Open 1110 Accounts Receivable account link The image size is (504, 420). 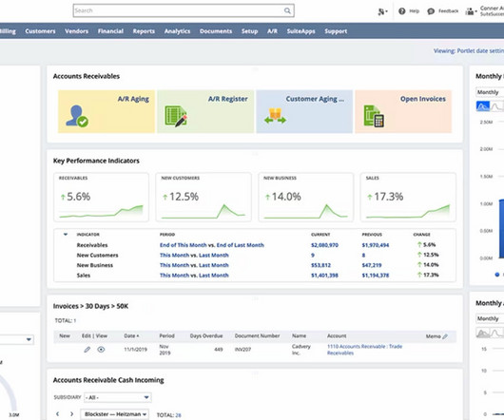364,350
